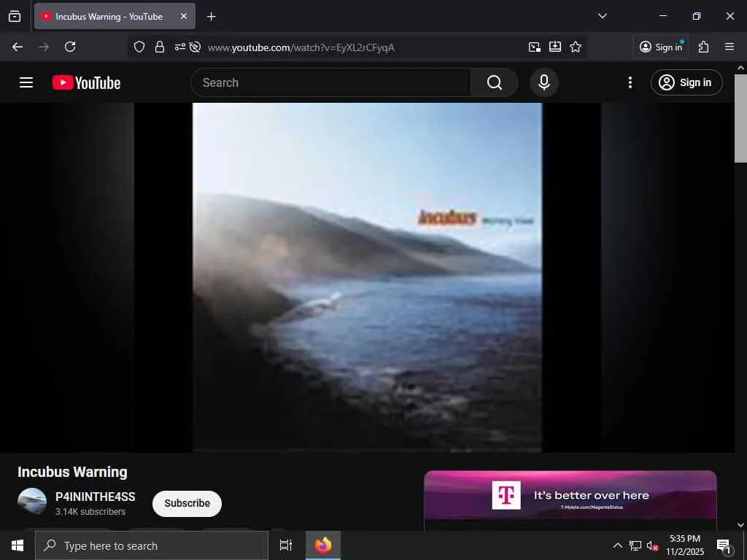Image resolution: width=747 pixels, height=560 pixels.
Task: Click the install/download page icon in the URL bar
Action: point(555,47)
